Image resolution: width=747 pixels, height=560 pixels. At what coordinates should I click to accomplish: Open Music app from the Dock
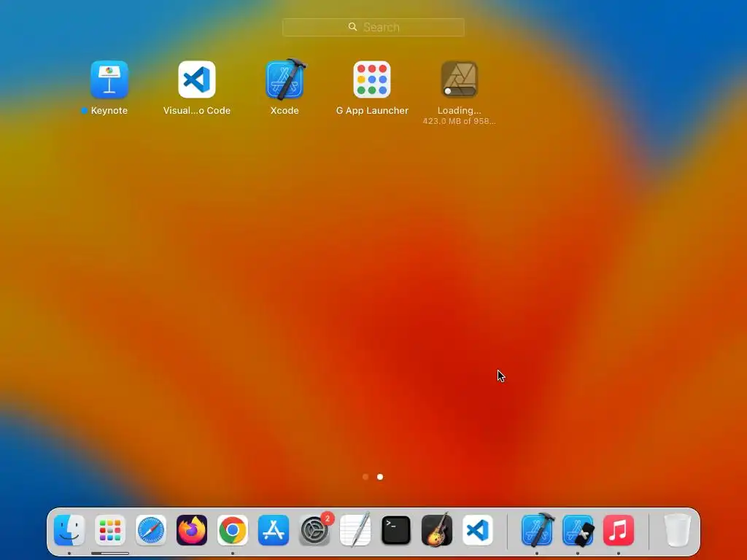point(619,530)
